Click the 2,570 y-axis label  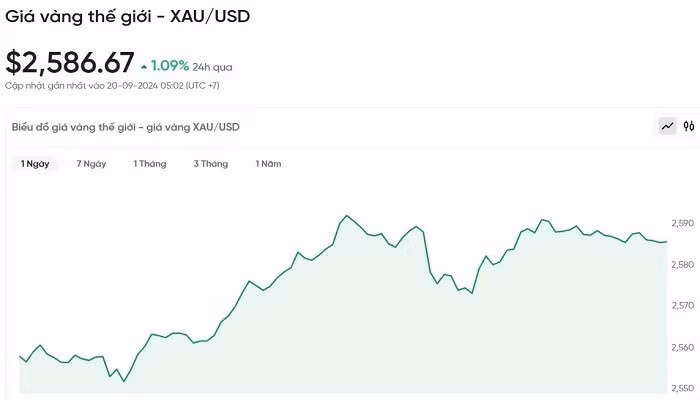tap(683, 305)
